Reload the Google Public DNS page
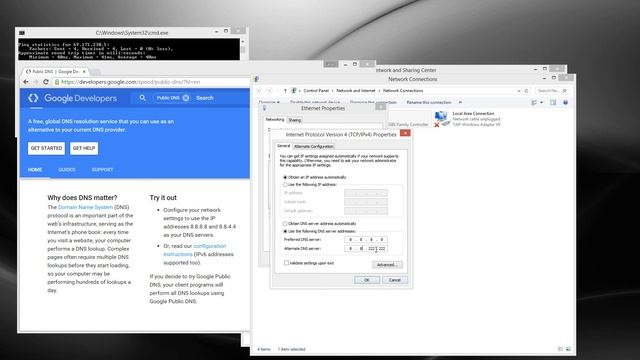640x360 pixels. (46, 82)
